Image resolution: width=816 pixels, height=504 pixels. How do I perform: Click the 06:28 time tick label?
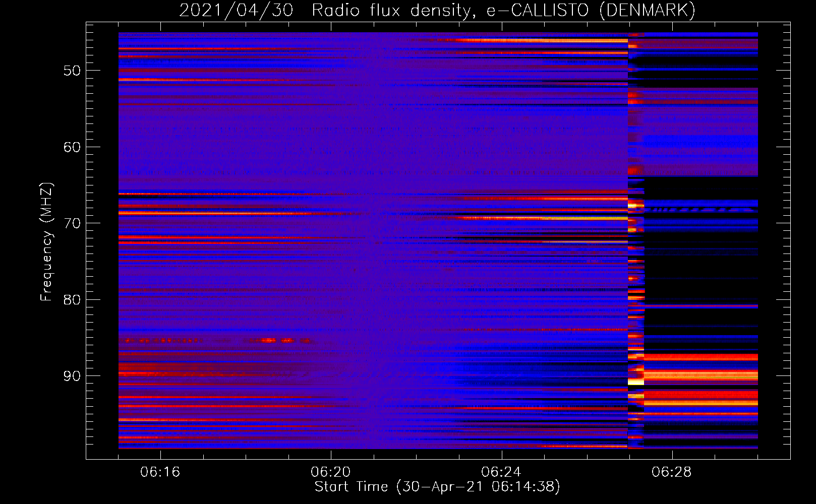point(672,472)
